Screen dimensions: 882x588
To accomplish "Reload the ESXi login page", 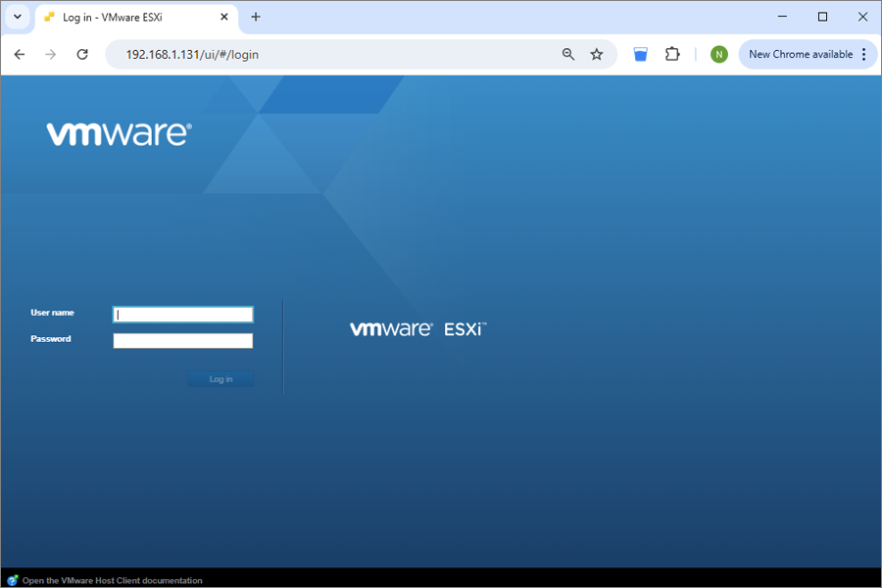I will (x=82, y=54).
